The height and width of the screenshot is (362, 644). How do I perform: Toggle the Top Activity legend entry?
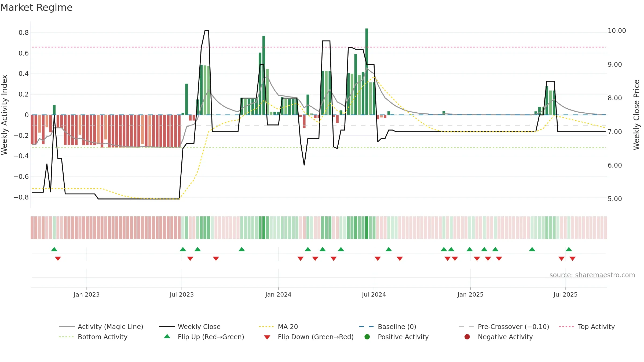587,327
